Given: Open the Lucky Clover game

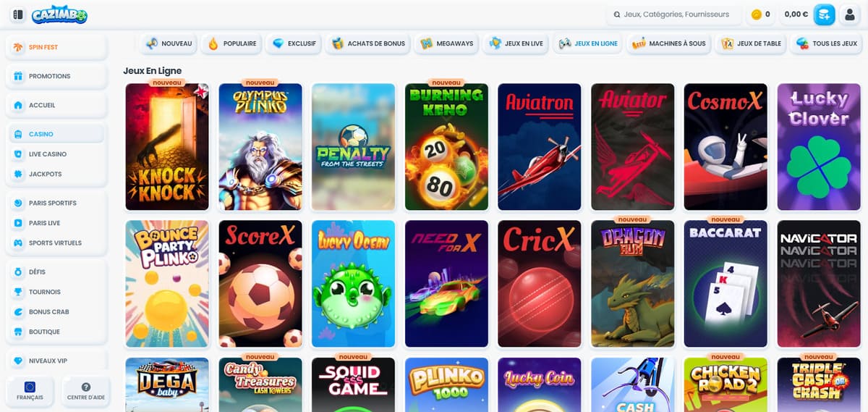Looking at the screenshot, I should pos(819,147).
